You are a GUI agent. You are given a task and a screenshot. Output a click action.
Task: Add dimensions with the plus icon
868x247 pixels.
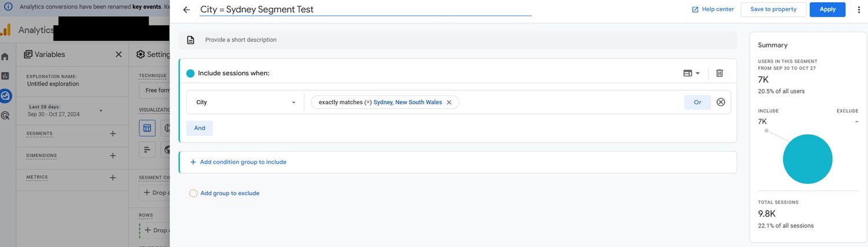pyautogui.click(x=113, y=156)
